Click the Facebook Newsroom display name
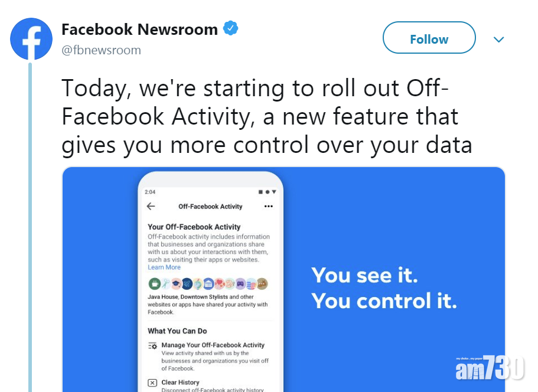Viewport: 538px width, 392px height. coord(139,29)
